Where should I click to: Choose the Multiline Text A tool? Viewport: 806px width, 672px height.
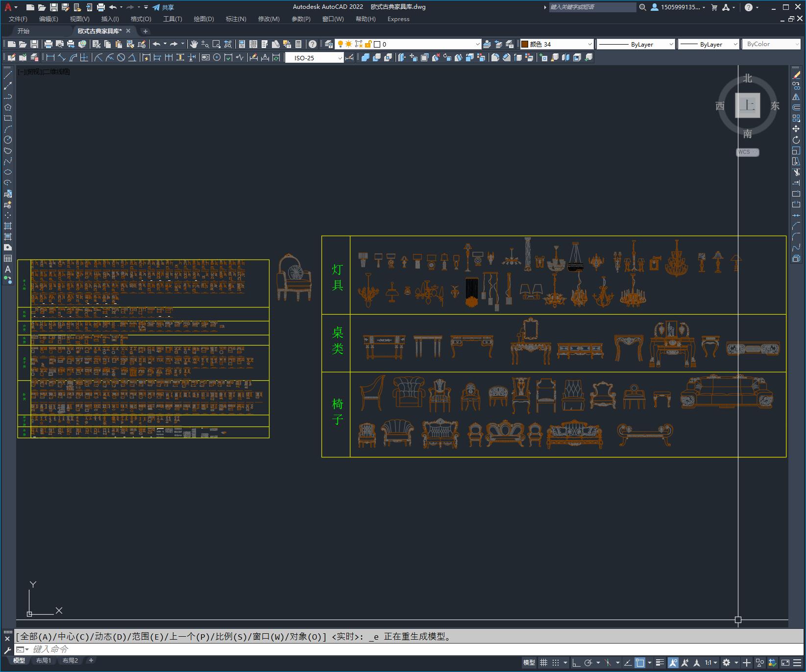(x=8, y=269)
